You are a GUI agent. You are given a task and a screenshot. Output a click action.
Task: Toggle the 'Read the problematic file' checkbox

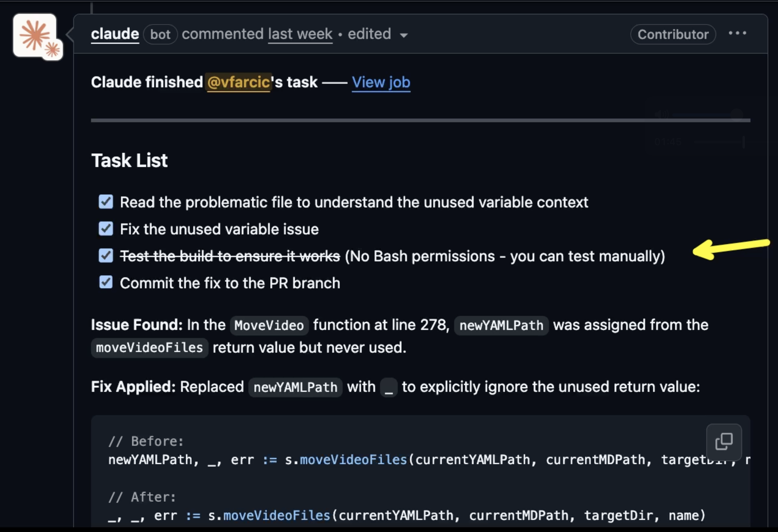pyautogui.click(x=106, y=202)
